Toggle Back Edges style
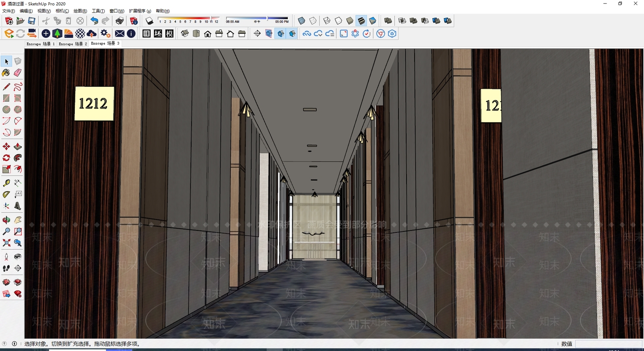 (x=313, y=21)
